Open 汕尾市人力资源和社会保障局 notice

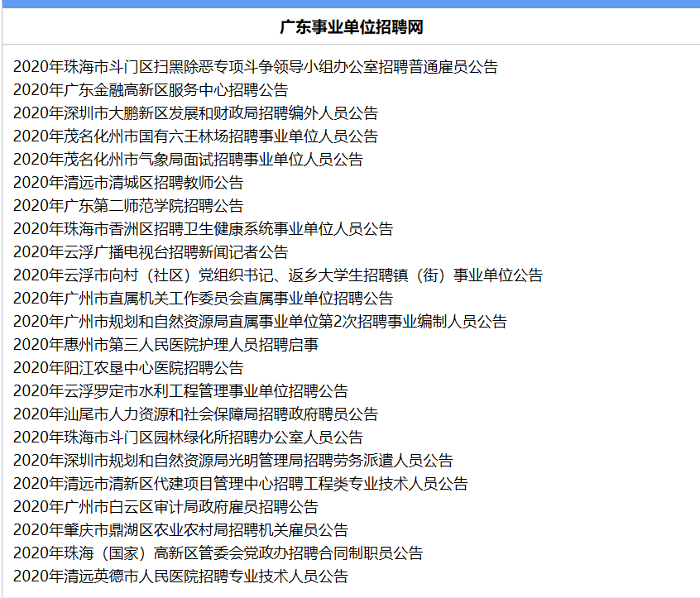click(195, 414)
